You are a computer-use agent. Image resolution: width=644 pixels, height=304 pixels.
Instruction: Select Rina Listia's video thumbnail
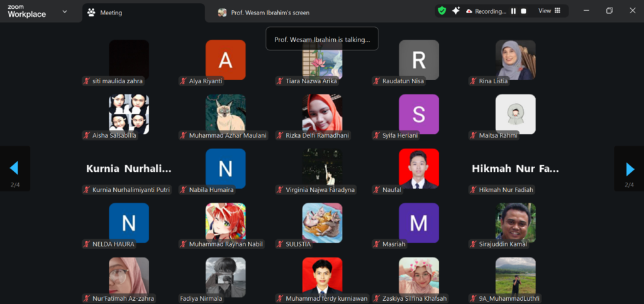coord(515,60)
